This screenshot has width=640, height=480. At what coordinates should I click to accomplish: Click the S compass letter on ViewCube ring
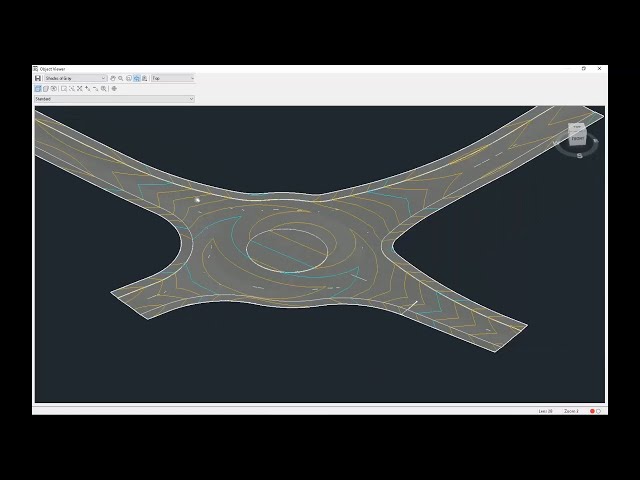click(580, 156)
